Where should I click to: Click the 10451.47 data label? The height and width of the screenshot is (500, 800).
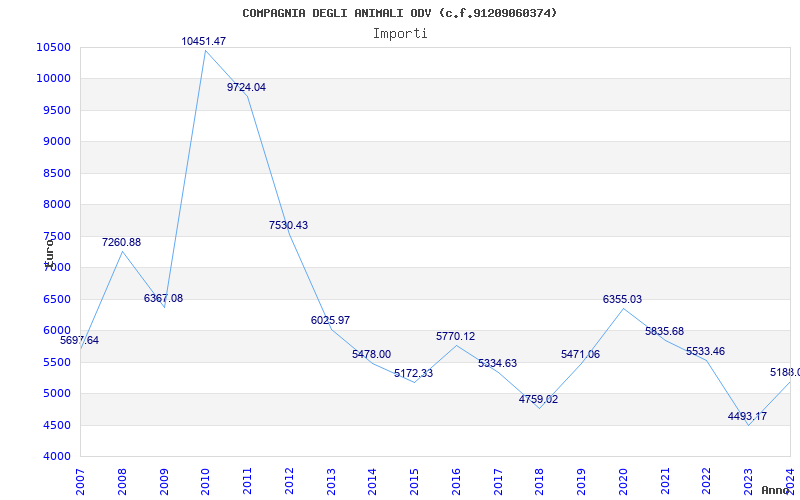[x=204, y=41]
